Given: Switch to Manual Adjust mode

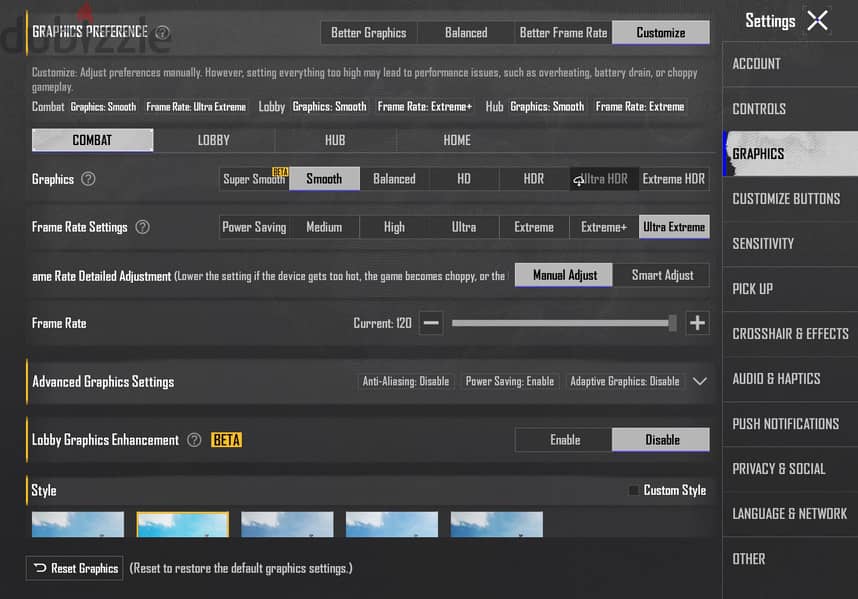Looking at the screenshot, I should pos(564,275).
